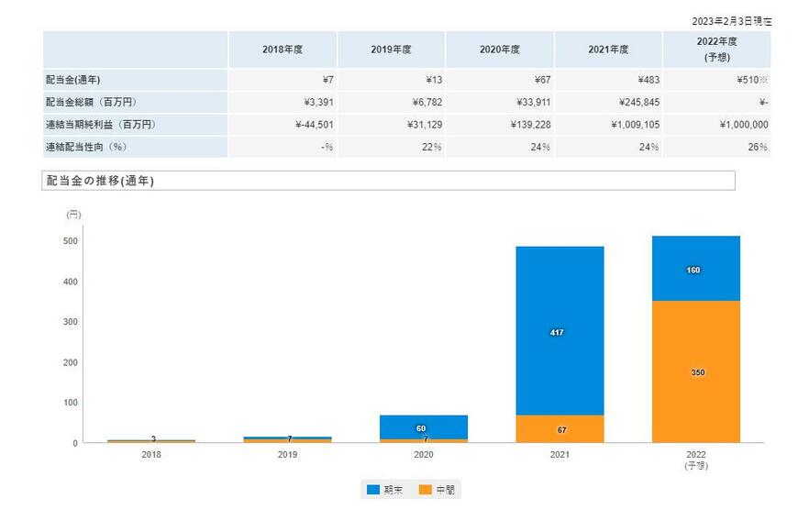Select the 2020 blue bar segment labeled 60

pos(424,427)
